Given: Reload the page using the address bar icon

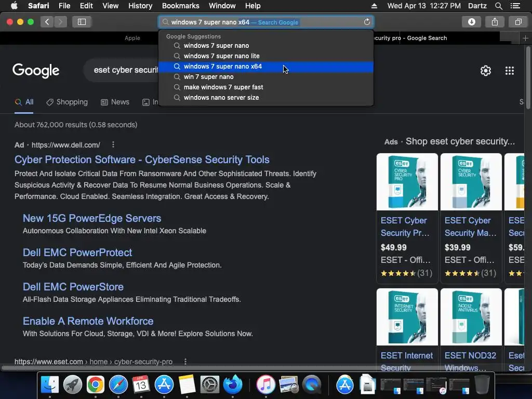Looking at the screenshot, I should [367, 22].
